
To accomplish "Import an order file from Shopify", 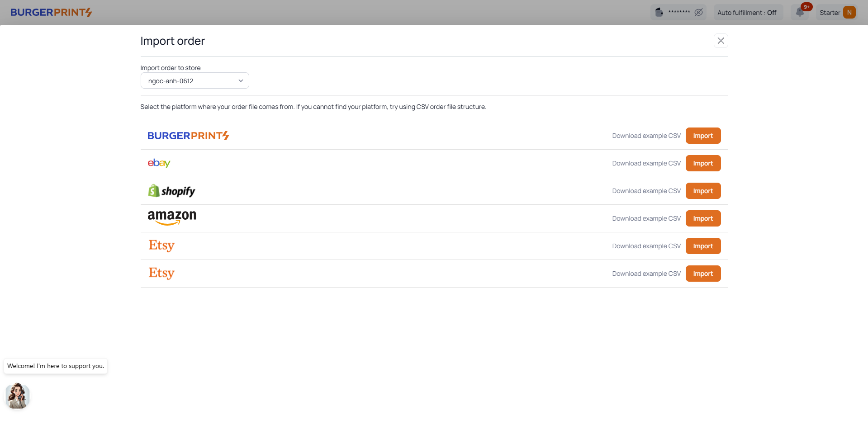I will pos(703,191).
